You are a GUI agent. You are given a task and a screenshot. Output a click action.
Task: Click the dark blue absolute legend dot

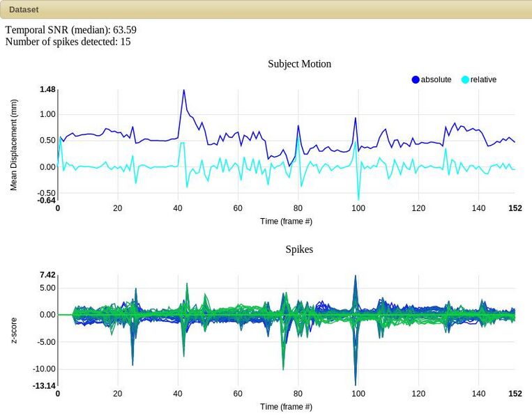(416, 79)
